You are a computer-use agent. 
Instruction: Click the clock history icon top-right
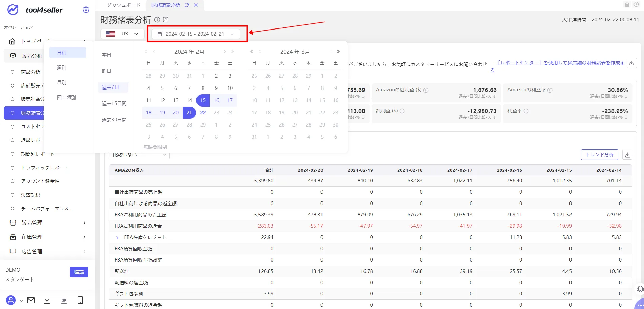(x=636, y=4)
